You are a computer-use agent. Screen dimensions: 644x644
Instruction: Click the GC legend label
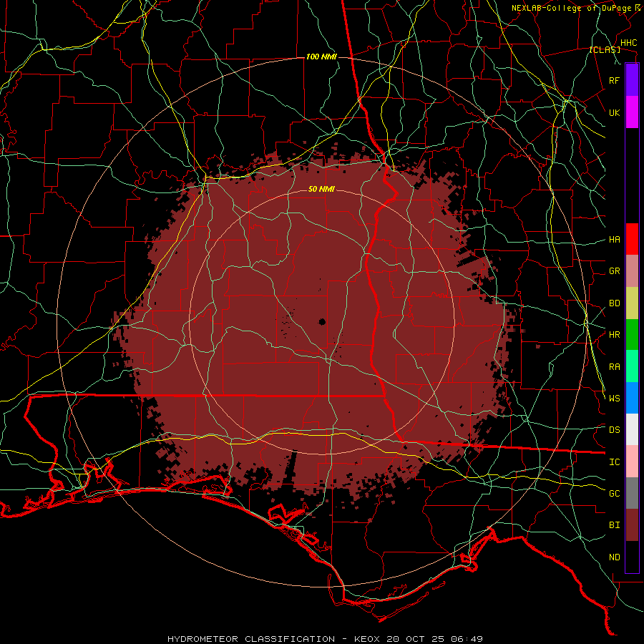tap(614, 493)
